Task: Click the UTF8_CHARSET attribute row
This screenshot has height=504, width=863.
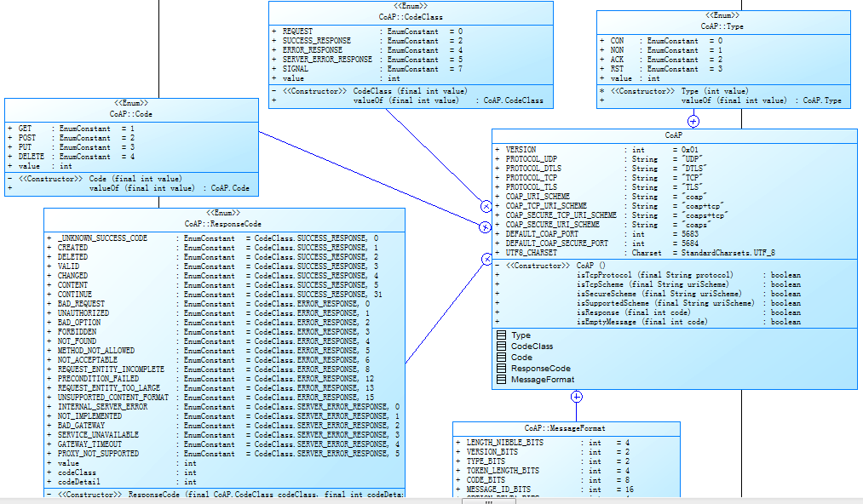Action: [636, 253]
